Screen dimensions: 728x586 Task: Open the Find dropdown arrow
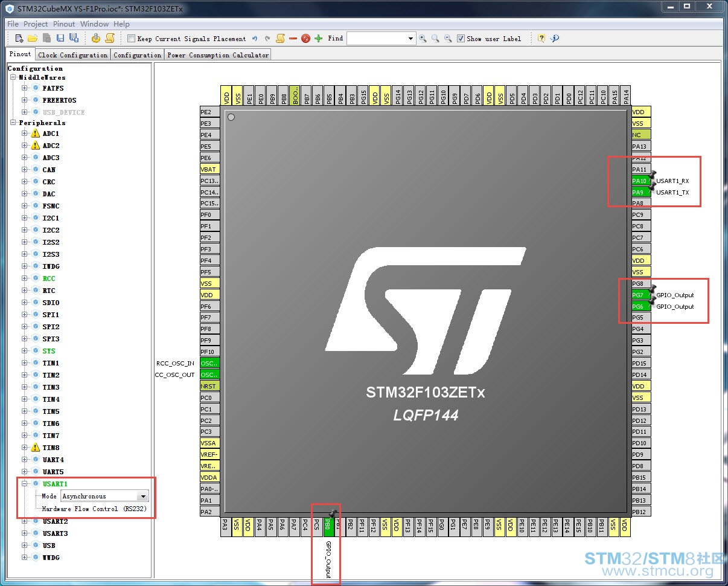(x=411, y=39)
